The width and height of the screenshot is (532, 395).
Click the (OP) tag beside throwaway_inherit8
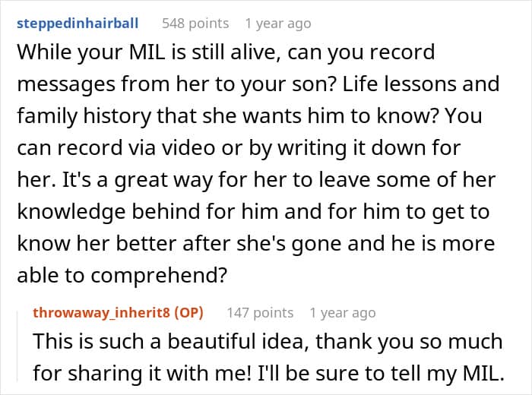coord(188,313)
